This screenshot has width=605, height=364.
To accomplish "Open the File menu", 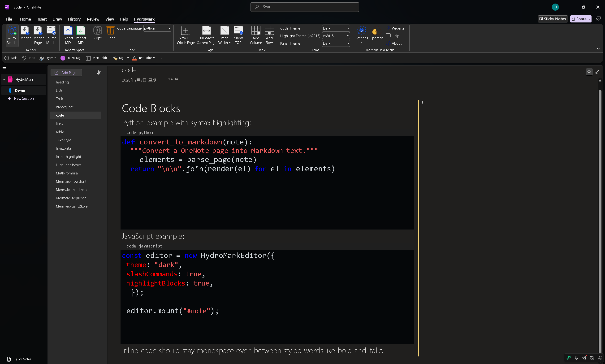I will 9,19.
